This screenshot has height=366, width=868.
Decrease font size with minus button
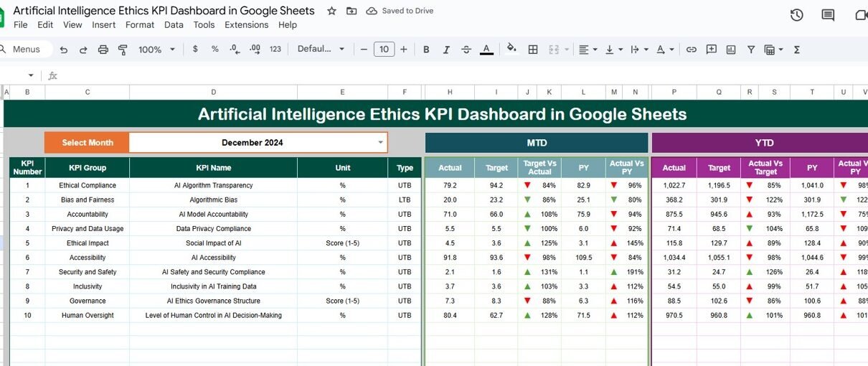point(364,50)
